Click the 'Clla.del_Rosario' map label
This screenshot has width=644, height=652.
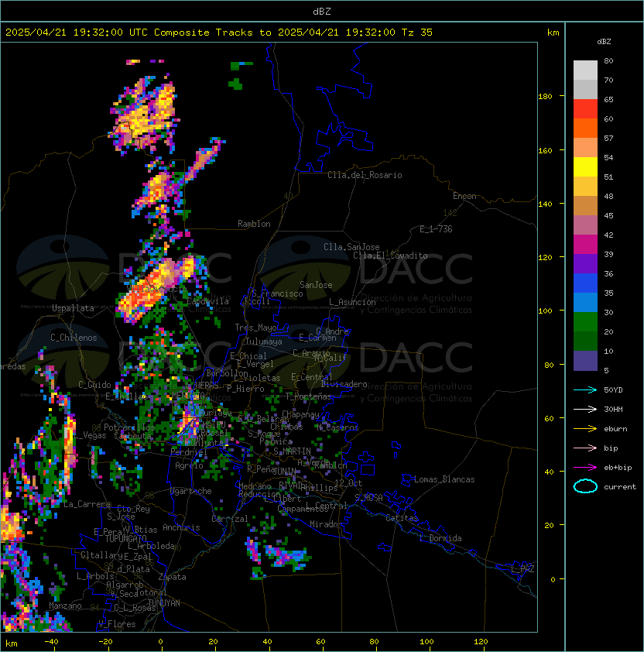pyautogui.click(x=365, y=175)
